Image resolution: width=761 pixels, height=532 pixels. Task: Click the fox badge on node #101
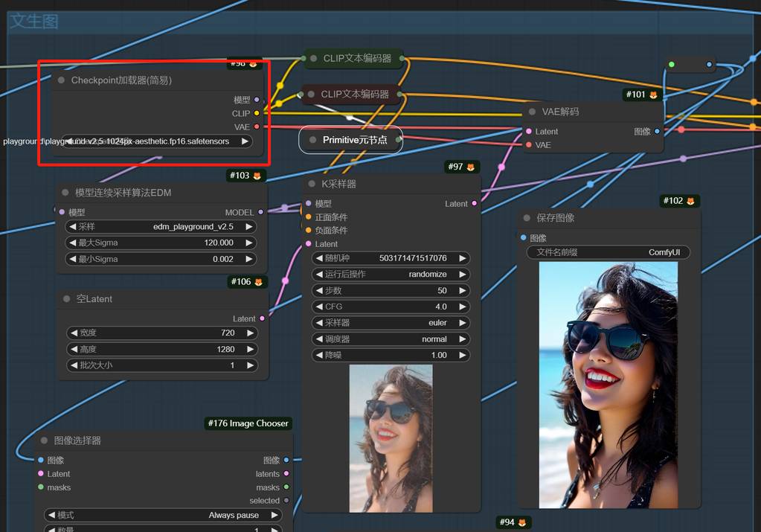click(x=653, y=94)
